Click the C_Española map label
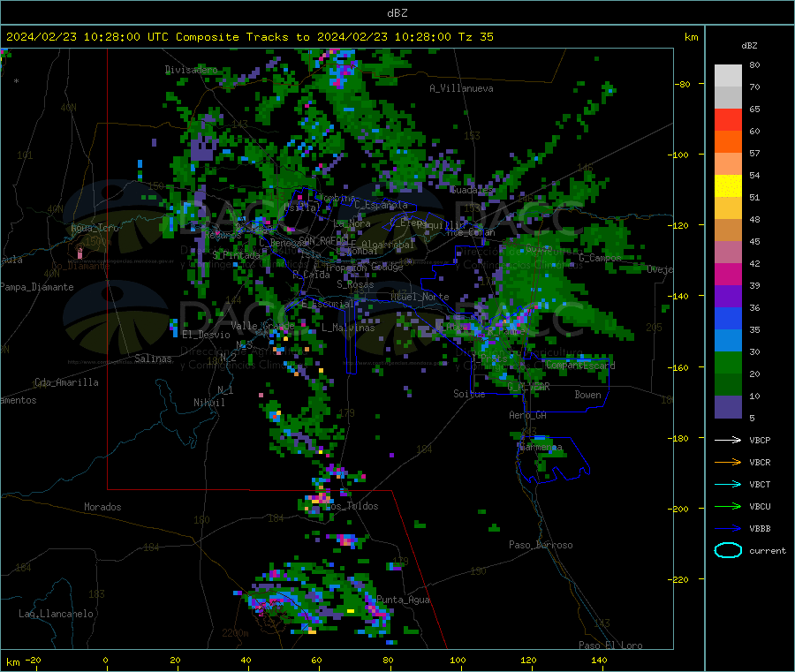This screenshot has height=672, width=795. 381,205
